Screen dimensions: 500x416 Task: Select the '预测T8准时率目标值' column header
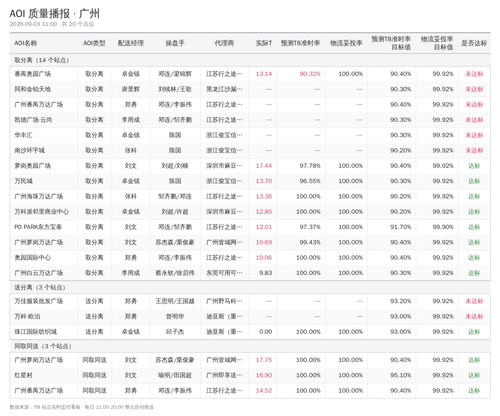click(x=391, y=43)
